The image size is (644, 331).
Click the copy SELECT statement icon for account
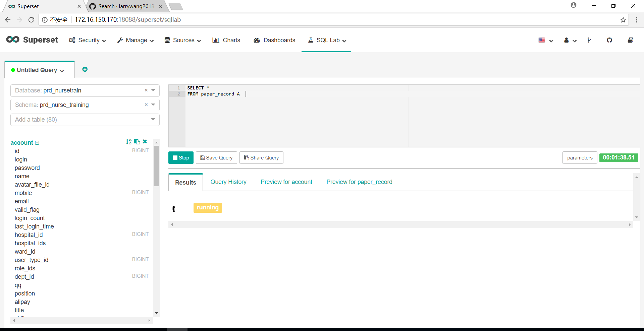tap(137, 141)
